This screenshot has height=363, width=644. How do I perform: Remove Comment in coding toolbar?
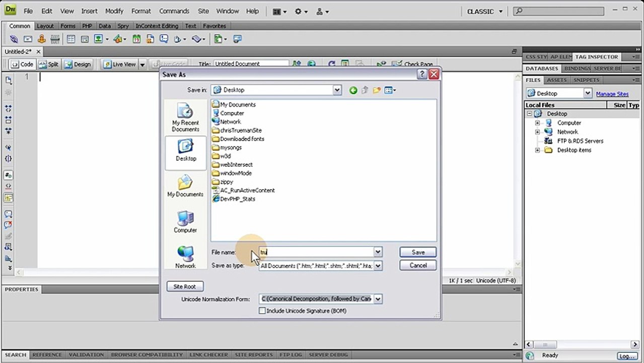pos(9,225)
